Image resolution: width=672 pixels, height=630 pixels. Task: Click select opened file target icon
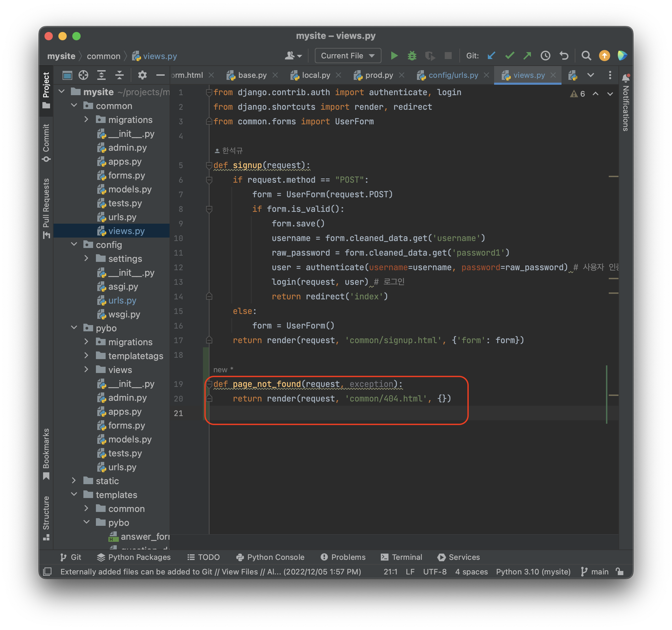pyautogui.click(x=83, y=75)
